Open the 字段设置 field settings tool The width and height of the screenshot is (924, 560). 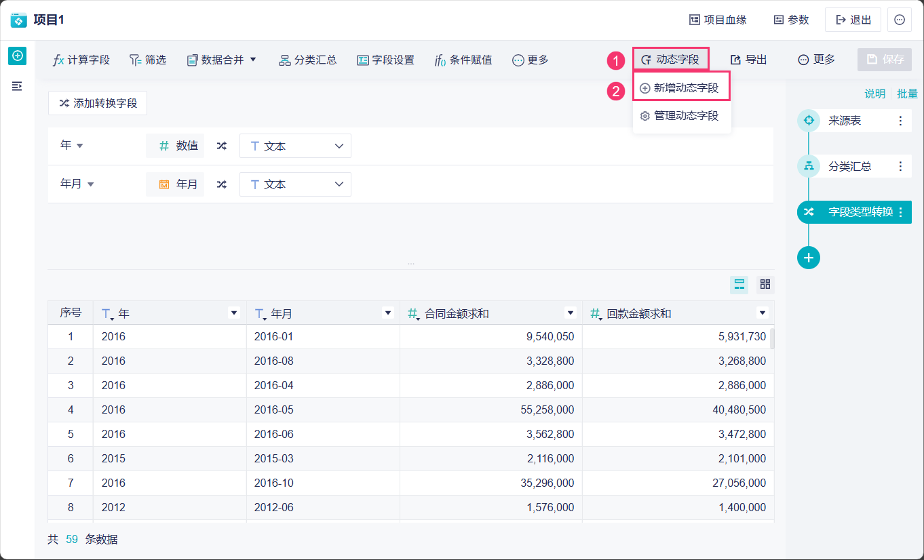385,60
